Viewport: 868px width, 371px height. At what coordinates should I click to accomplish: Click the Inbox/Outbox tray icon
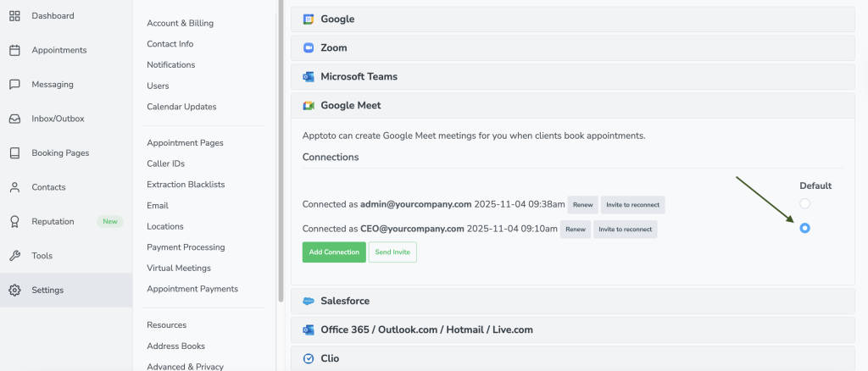click(x=15, y=119)
